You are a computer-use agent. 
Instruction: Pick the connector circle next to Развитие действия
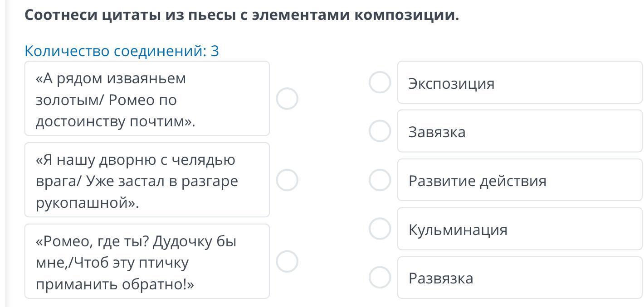(x=380, y=180)
